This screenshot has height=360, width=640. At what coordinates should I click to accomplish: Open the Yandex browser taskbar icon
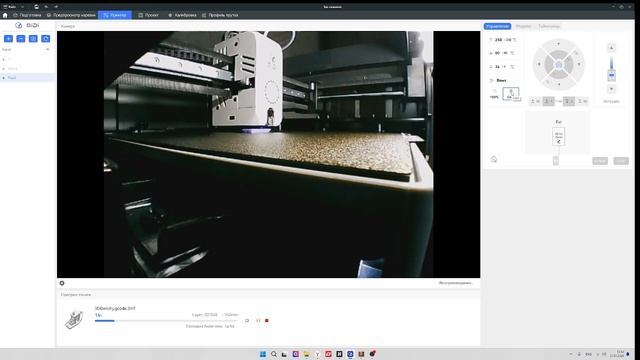[317, 354]
